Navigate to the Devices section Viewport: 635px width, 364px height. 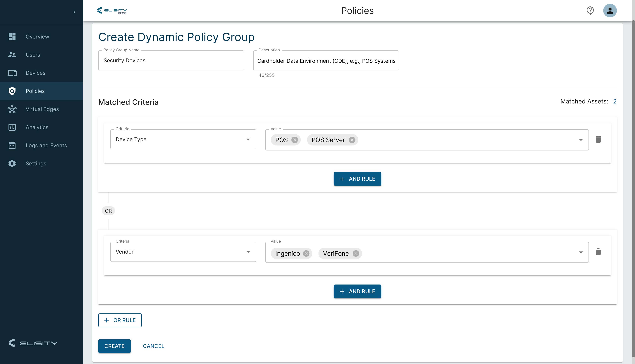pos(35,73)
